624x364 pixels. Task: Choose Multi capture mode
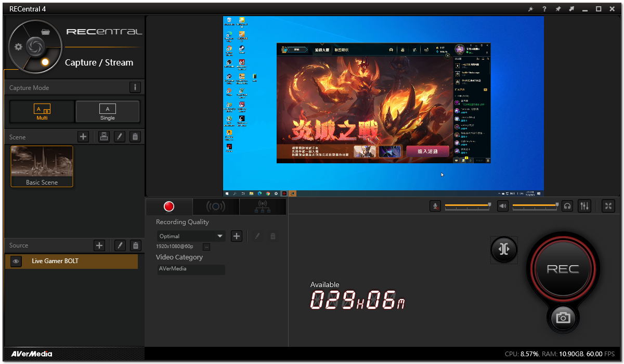point(42,111)
